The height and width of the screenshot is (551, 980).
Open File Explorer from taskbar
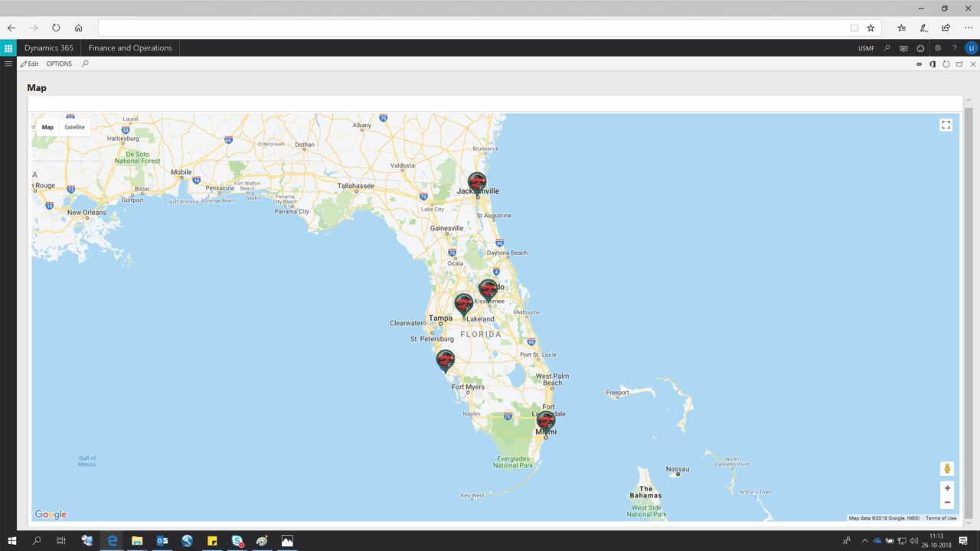tap(137, 541)
